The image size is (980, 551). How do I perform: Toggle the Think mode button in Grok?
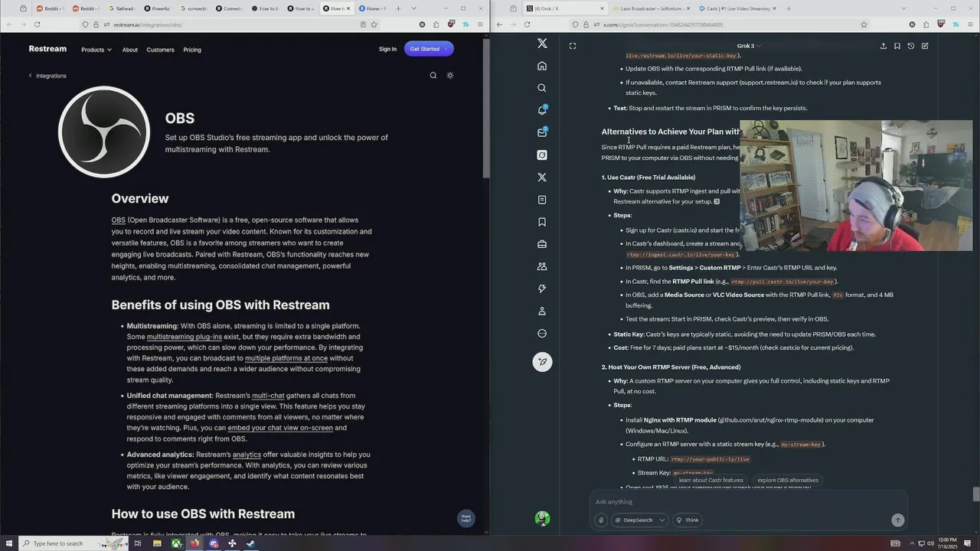click(x=687, y=520)
